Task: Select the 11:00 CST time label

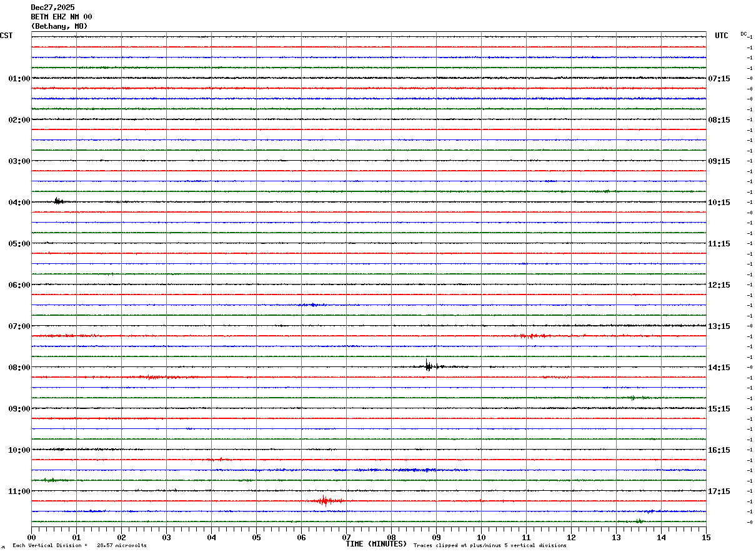Action: coord(19,491)
